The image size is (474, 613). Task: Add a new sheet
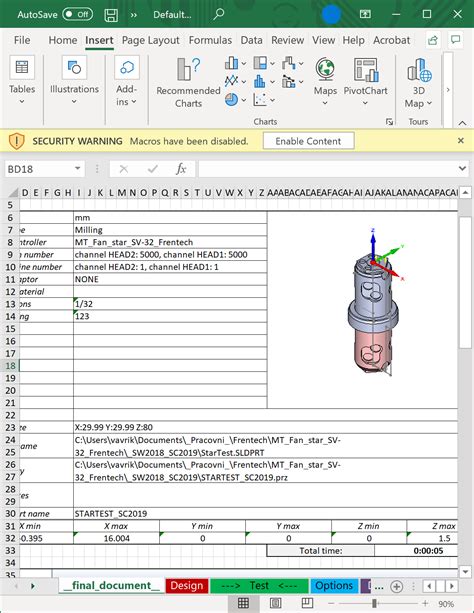coord(397,586)
